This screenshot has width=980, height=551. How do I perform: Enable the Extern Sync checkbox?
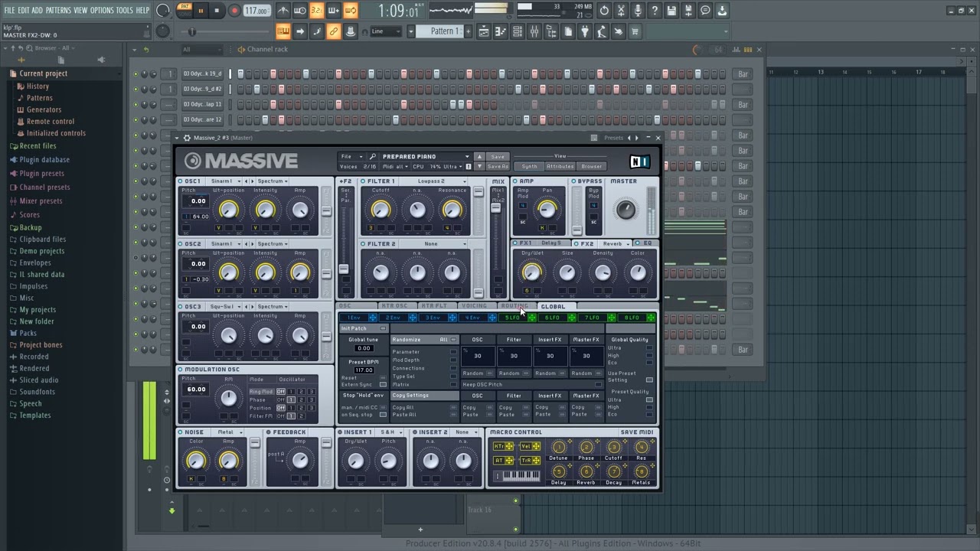click(x=384, y=385)
